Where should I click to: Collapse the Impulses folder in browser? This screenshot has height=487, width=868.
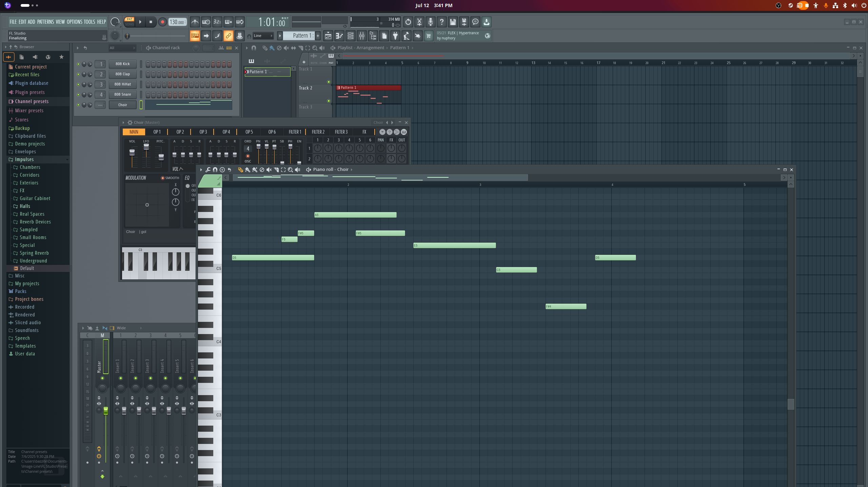[38, 159]
